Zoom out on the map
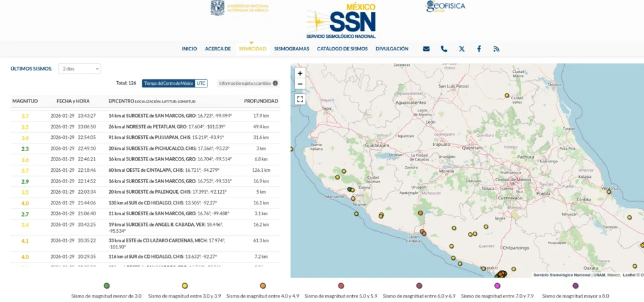Viewport: 644px width, 302px height. [x=300, y=84]
